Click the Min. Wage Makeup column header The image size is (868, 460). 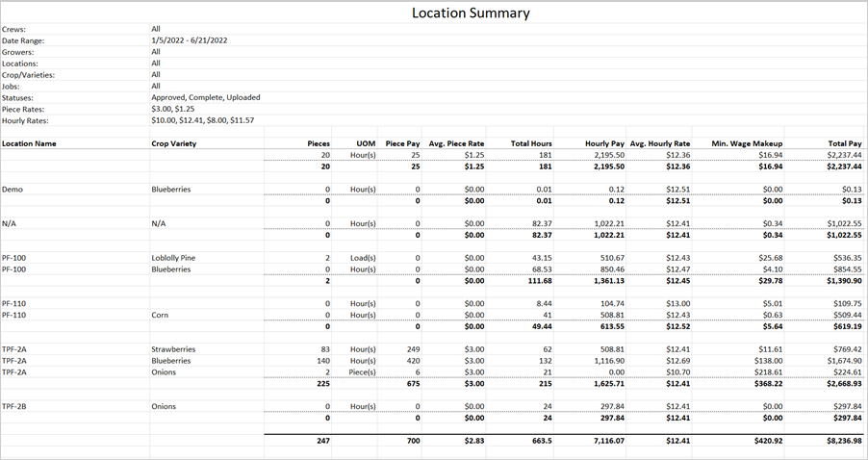click(x=747, y=143)
